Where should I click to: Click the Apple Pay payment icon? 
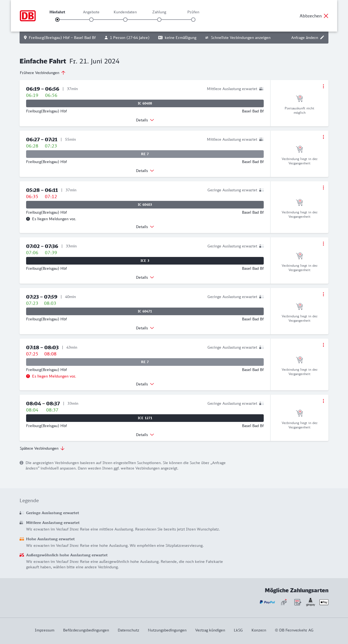(324, 602)
